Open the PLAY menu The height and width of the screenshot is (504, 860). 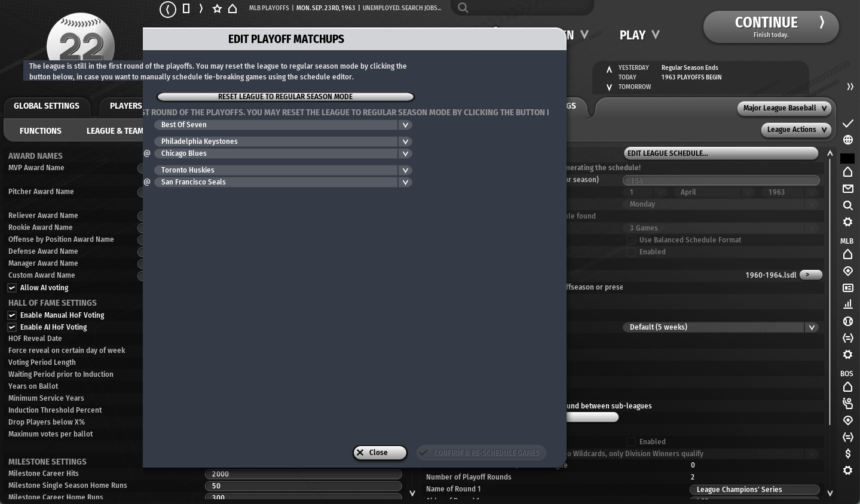[x=639, y=35]
